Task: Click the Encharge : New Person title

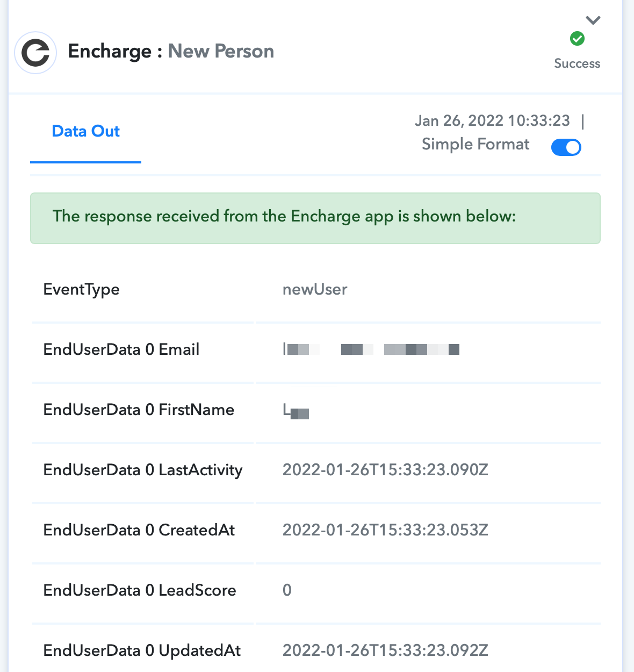Action: (x=171, y=51)
